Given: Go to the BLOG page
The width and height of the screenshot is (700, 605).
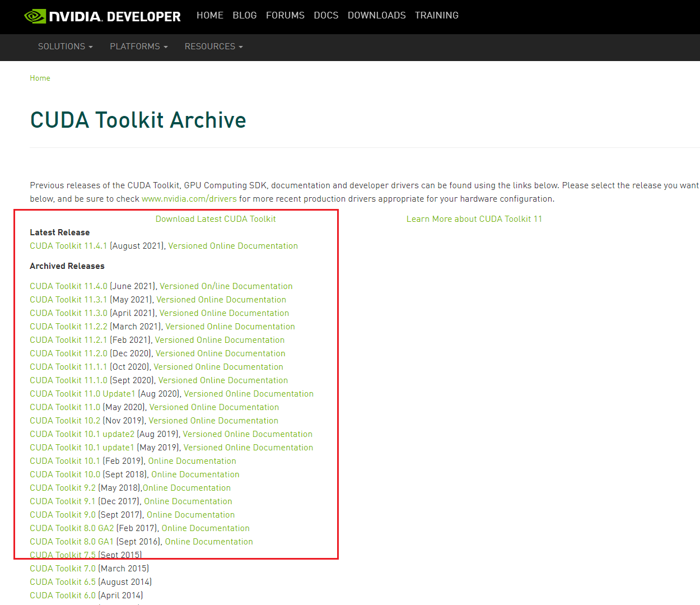Looking at the screenshot, I should click(245, 16).
